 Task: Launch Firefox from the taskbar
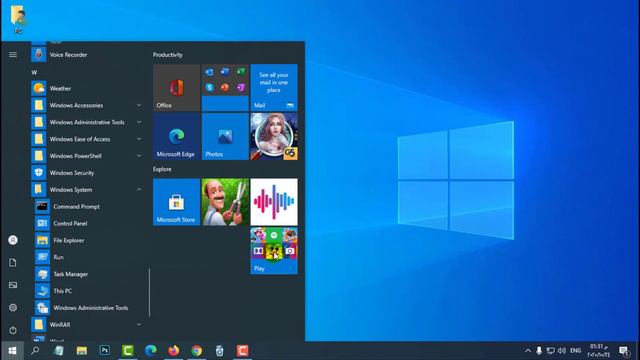173,351
